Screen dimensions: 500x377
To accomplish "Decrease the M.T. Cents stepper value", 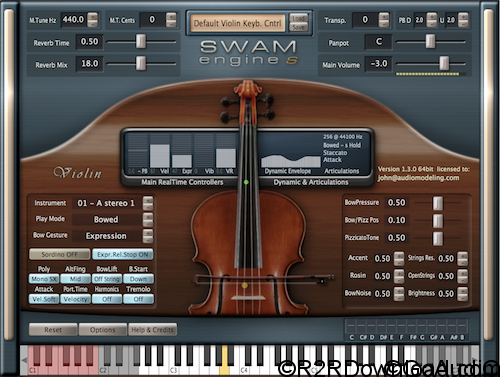I will 171,24.
